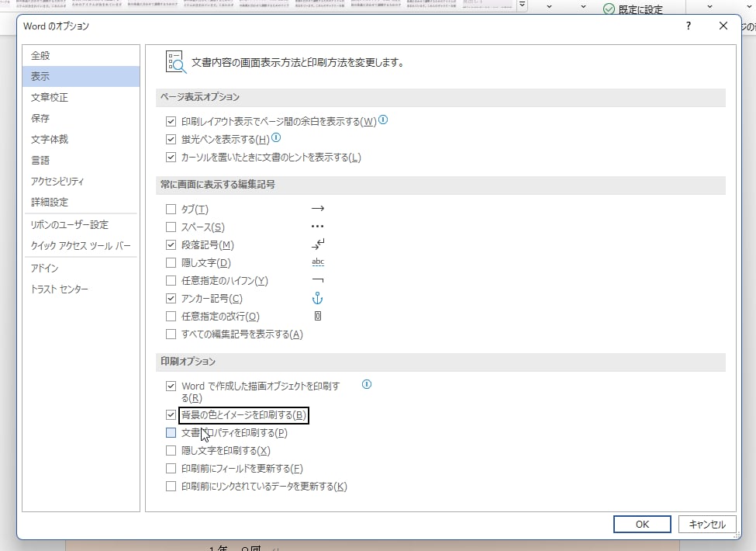Switch to the 文字体裁 category
756x551 pixels.
click(81, 140)
